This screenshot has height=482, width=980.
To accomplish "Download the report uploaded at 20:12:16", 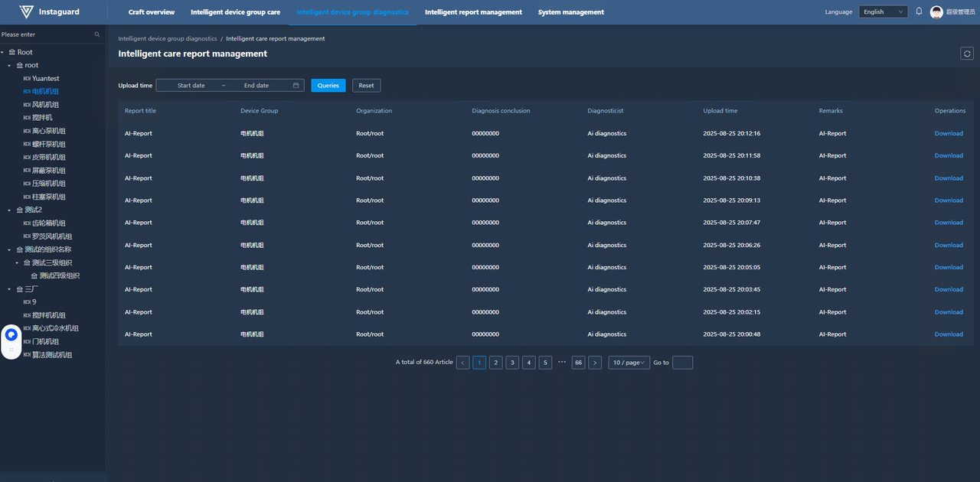I will click(x=948, y=134).
